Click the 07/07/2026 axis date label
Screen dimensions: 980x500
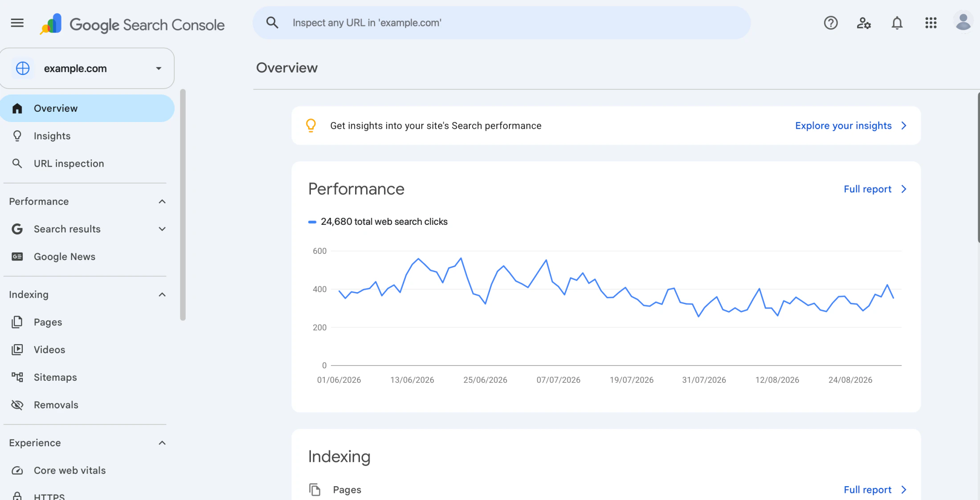click(558, 380)
